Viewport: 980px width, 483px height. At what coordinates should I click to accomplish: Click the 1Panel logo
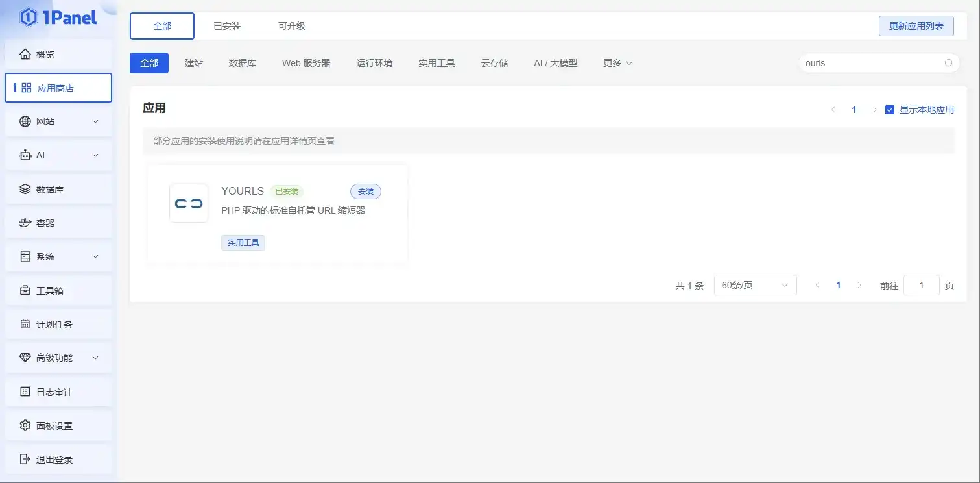coord(58,18)
